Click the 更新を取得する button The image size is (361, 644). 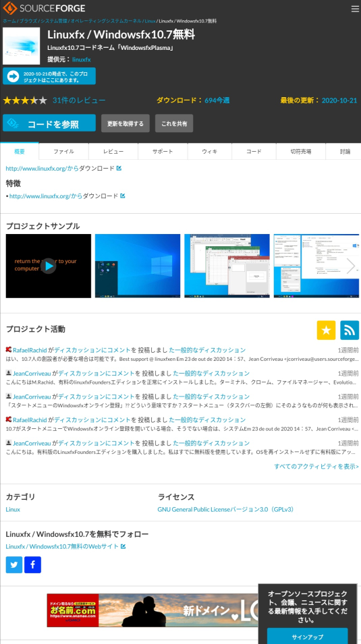pos(126,123)
